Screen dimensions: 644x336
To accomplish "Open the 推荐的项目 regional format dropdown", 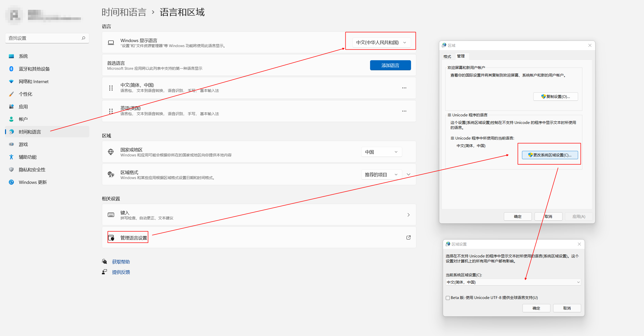I will click(382, 175).
